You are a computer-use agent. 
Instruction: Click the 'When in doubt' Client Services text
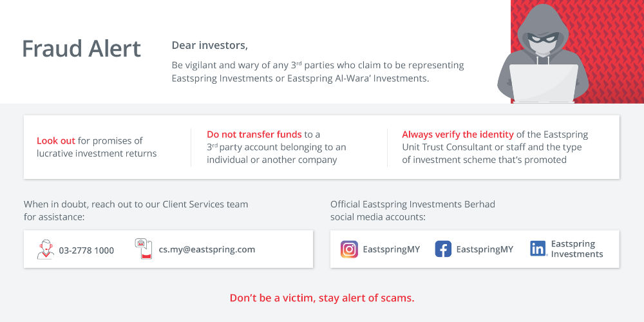[x=136, y=211]
